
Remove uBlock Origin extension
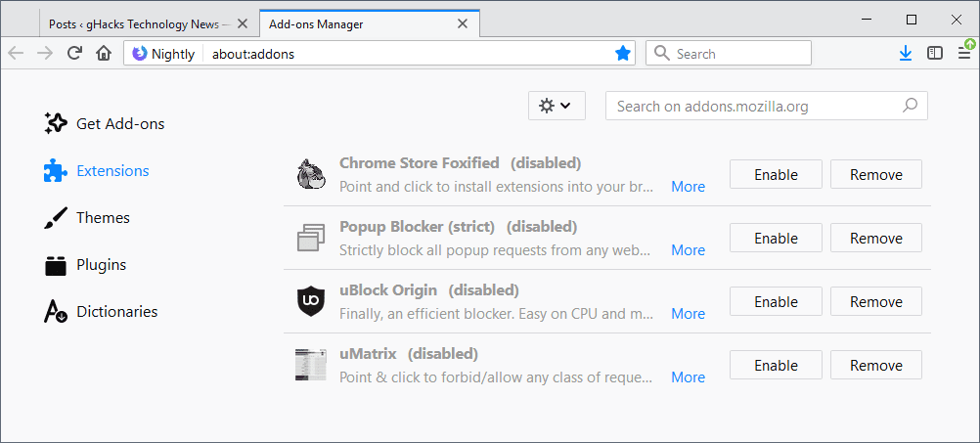coord(875,302)
